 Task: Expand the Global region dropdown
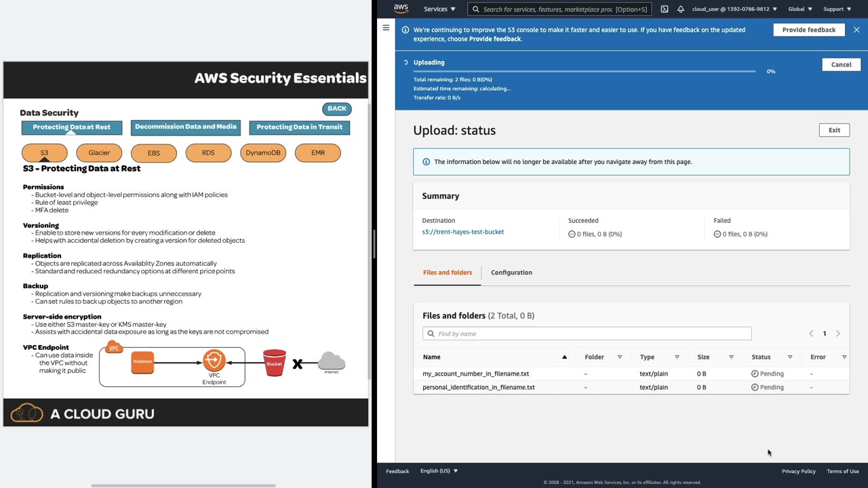click(801, 9)
